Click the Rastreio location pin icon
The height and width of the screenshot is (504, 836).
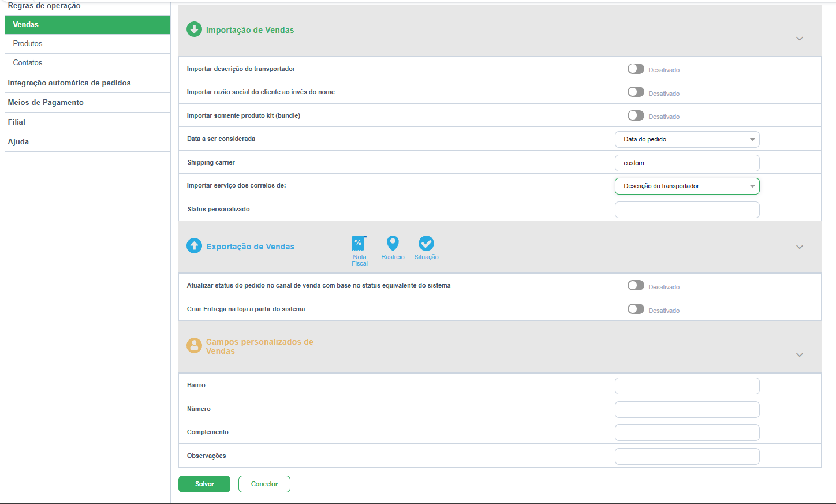[393, 243]
